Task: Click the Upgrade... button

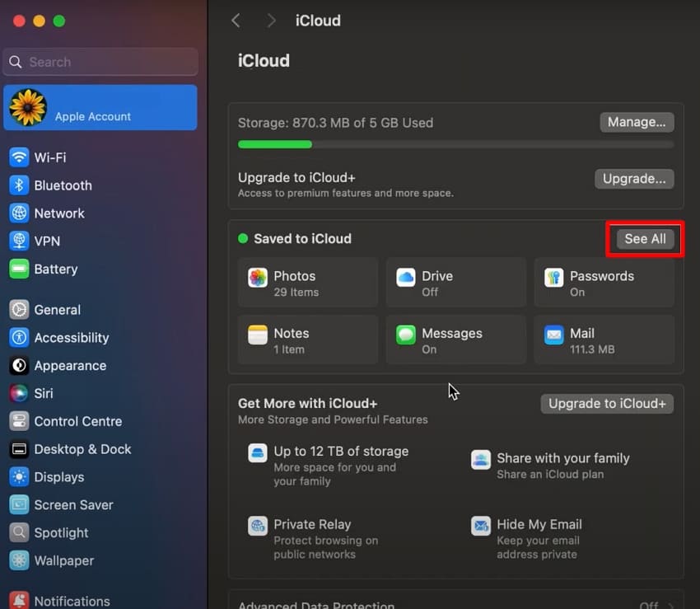Action: pos(634,179)
